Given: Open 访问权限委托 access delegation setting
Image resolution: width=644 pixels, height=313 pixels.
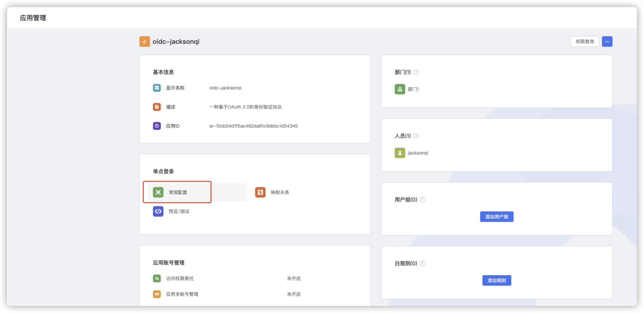Looking at the screenshot, I should point(180,278).
